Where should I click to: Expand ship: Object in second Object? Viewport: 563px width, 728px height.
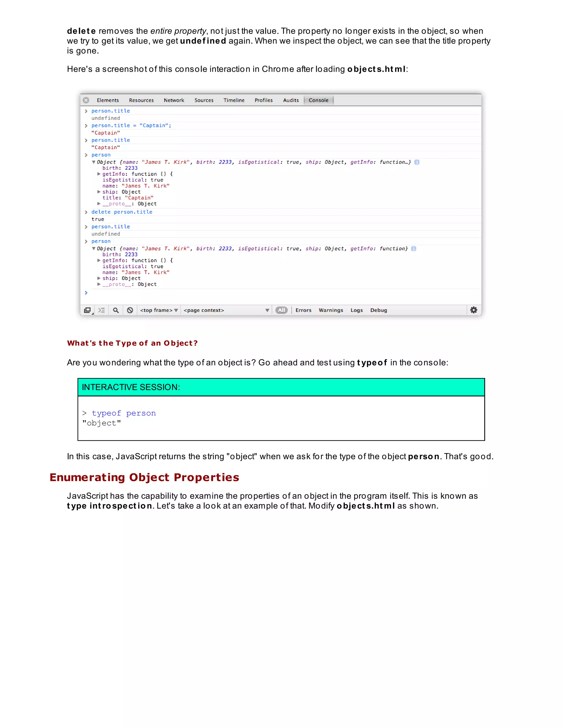coord(99,278)
